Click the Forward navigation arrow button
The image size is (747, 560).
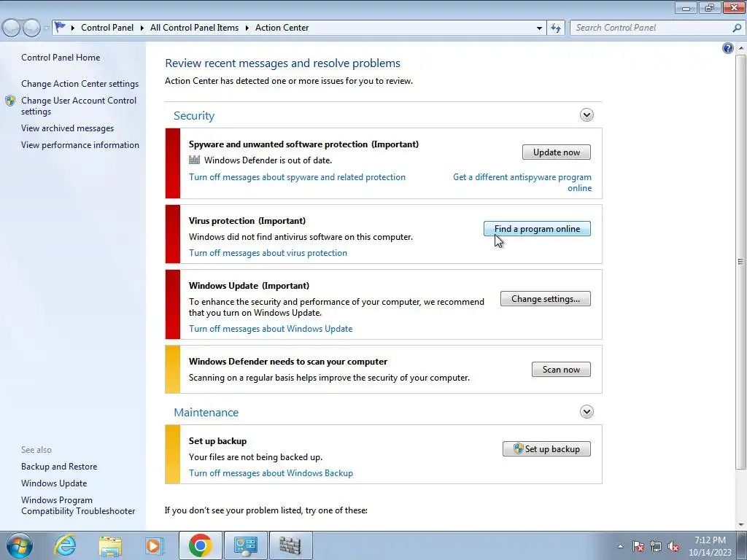click(x=31, y=28)
